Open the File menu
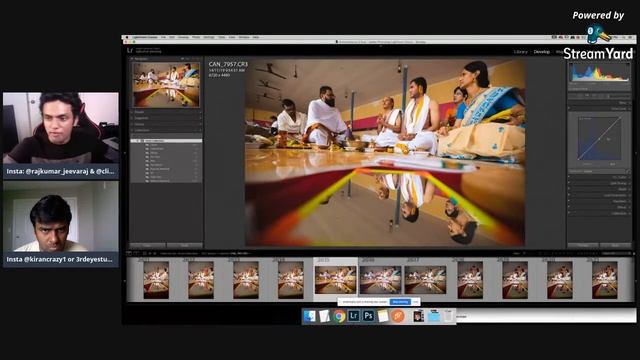 click(x=163, y=37)
